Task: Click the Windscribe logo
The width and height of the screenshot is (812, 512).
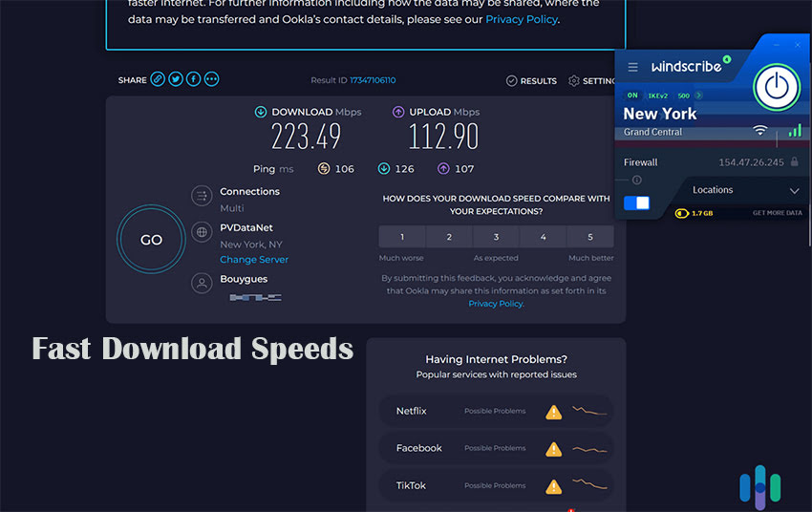Action: pos(686,66)
